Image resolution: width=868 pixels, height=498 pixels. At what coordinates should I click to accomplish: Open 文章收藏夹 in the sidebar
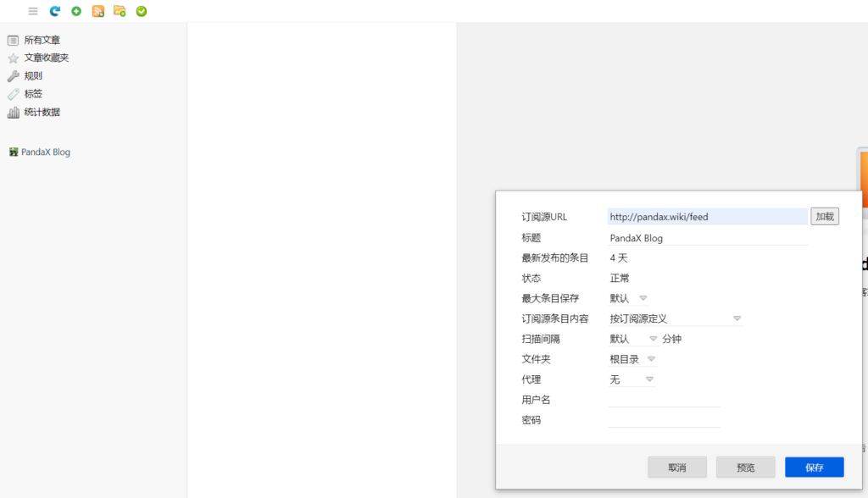click(47, 58)
